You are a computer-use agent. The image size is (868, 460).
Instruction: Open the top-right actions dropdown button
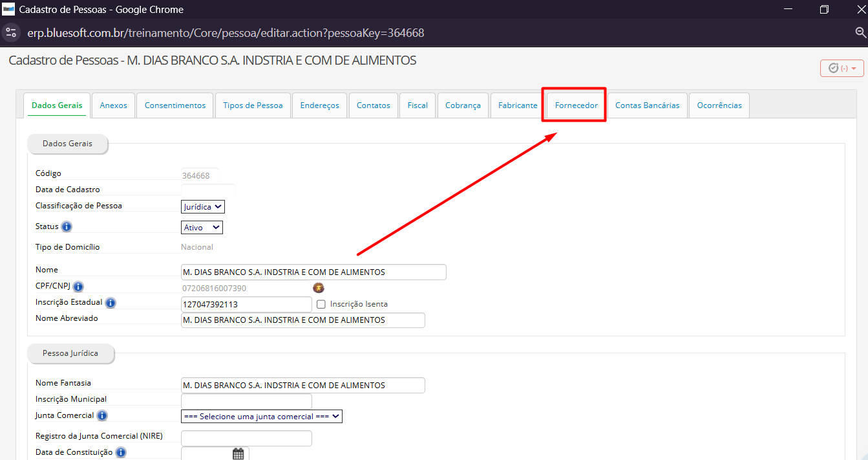tap(842, 68)
